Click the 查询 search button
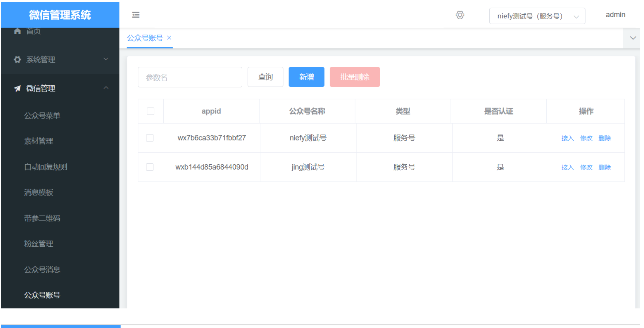The width and height of the screenshot is (644, 328). (265, 77)
